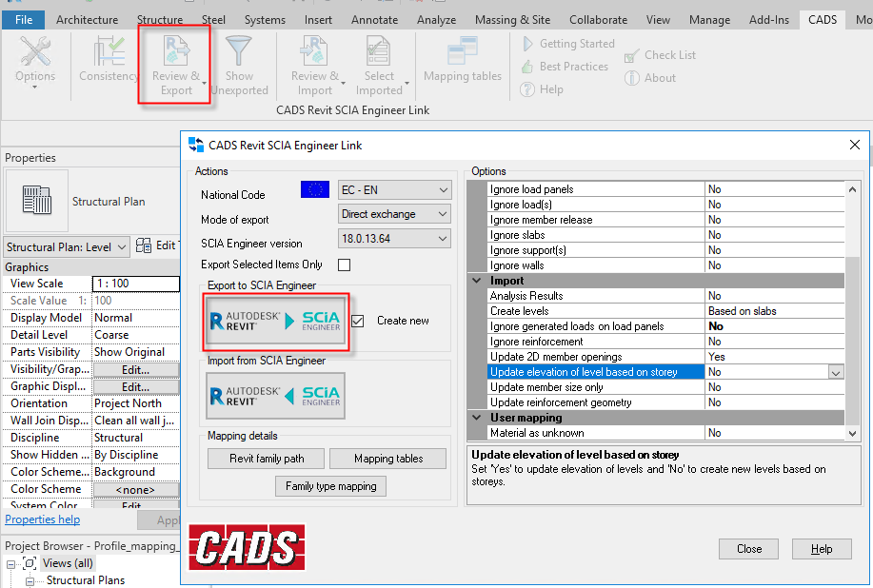
Task: Open the Mode of export dropdown
Action: (395, 215)
